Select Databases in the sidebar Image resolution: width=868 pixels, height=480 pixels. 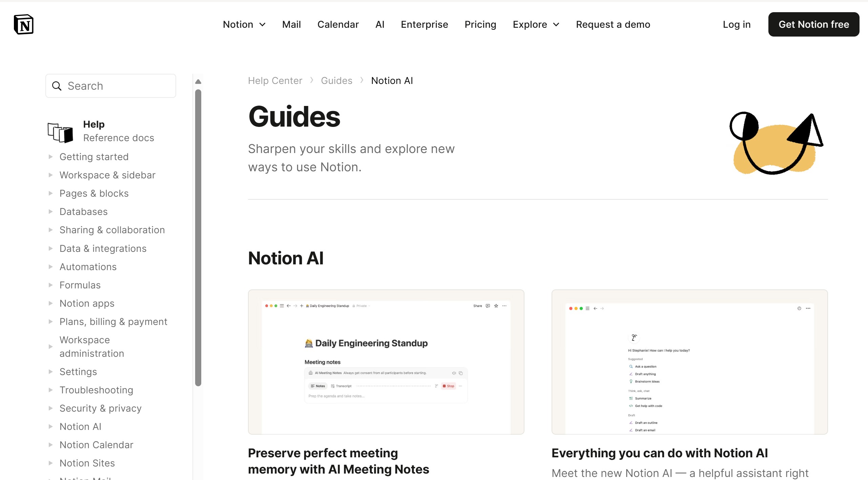coord(83,212)
